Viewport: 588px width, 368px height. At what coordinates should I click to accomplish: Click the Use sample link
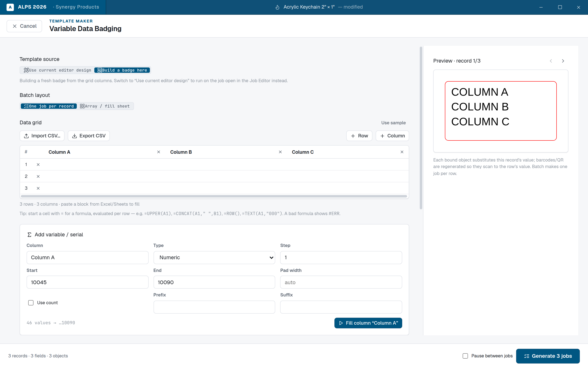pos(393,123)
